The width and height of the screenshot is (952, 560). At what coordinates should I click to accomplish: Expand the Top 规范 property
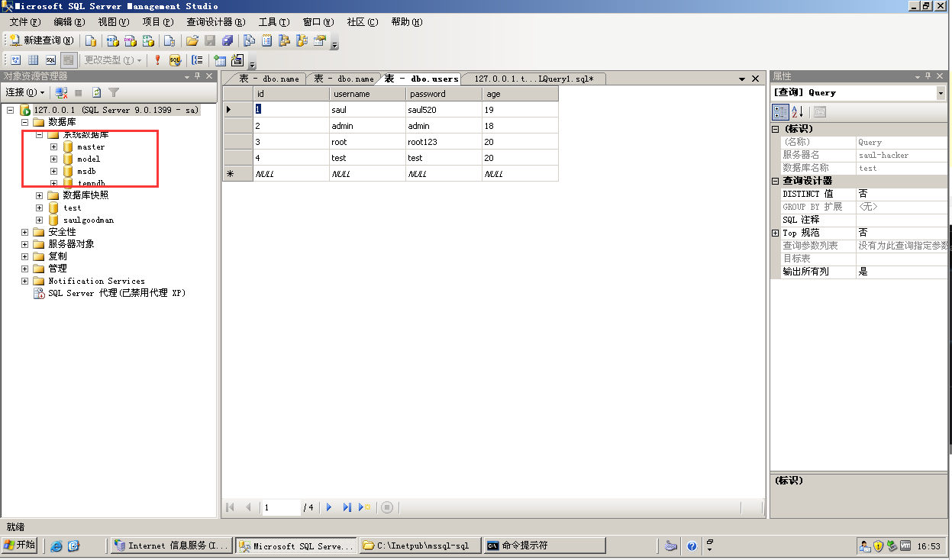[776, 233]
